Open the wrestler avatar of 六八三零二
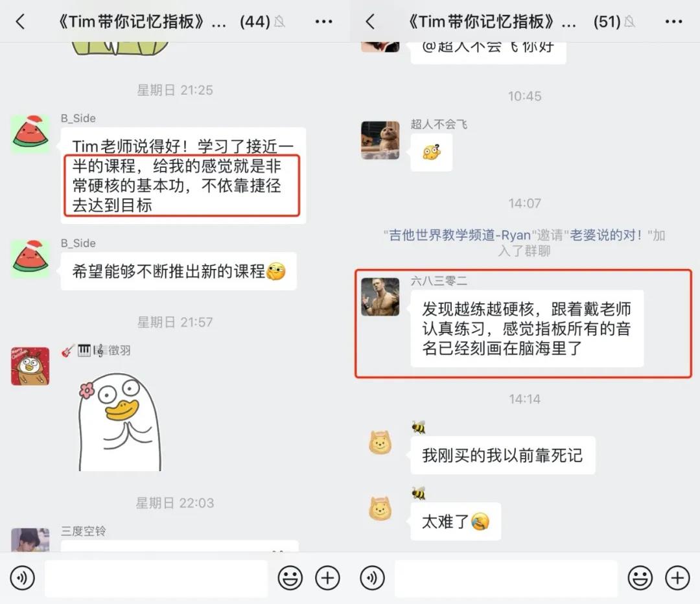The image size is (700, 604). click(x=380, y=297)
